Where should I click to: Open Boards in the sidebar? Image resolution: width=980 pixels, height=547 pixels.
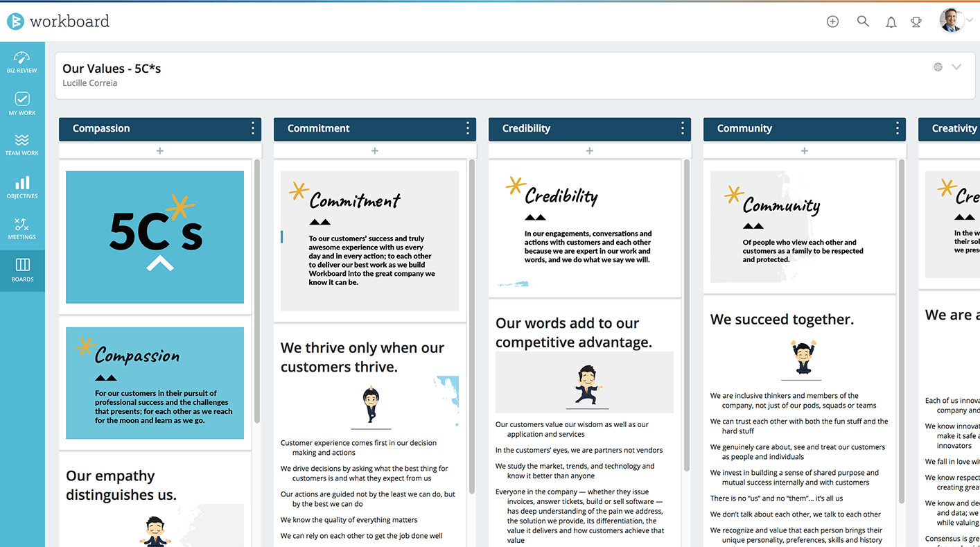click(x=22, y=270)
